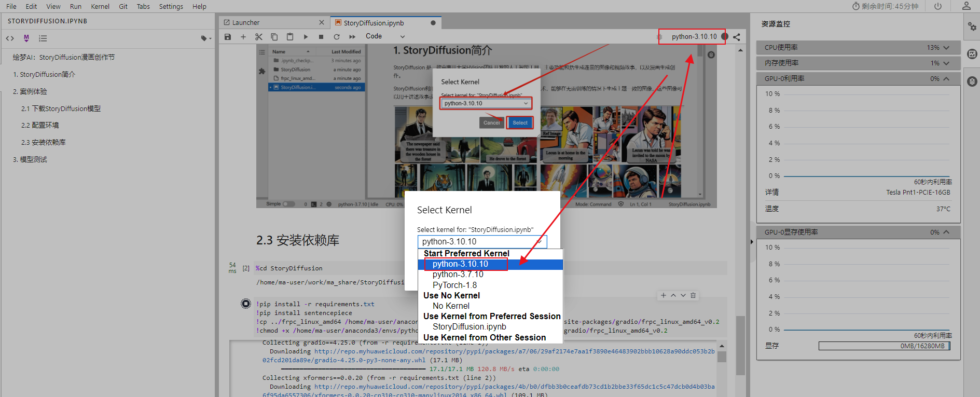Image resolution: width=980 pixels, height=397 pixels.
Task: Run the selected cell with play icon
Action: (x=306, y=37)
